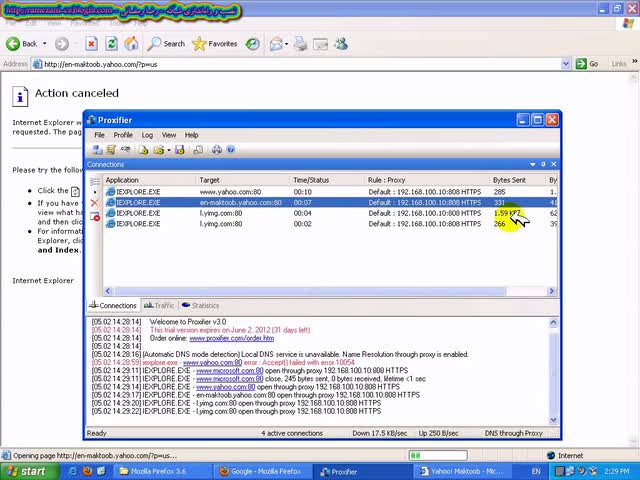Click the blue Help question mark icon
This screenshot has width=640, height=480.
click(231, 149)
